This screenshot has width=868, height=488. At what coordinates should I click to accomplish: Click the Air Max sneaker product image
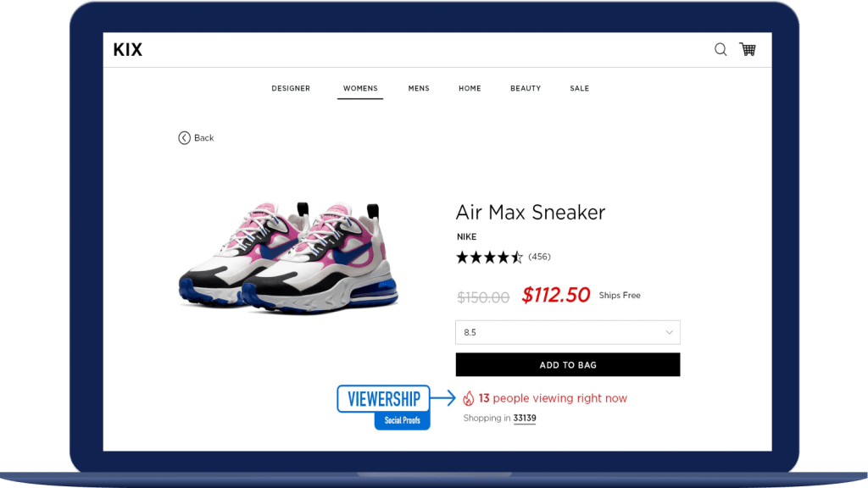tap(288, 258)
